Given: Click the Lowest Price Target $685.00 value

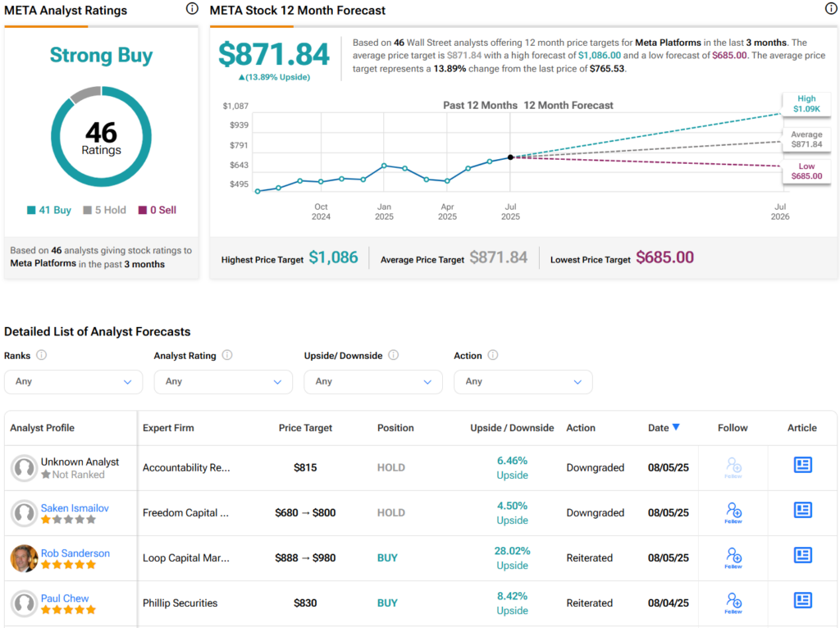Looking at the screenshot, I should click(664, 257).
